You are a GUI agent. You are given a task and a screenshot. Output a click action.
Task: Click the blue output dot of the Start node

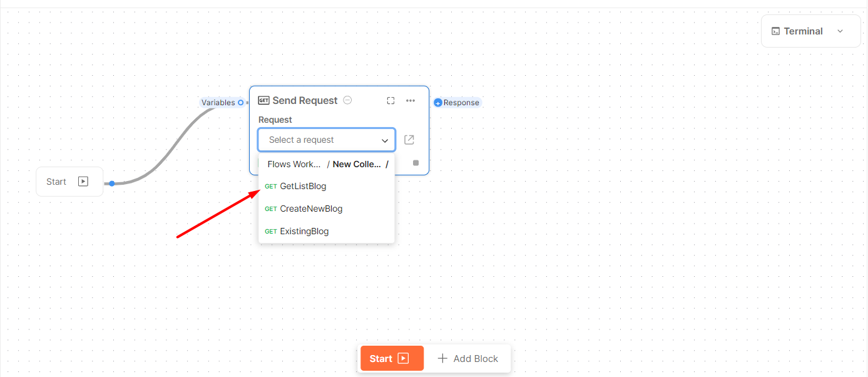111,183
